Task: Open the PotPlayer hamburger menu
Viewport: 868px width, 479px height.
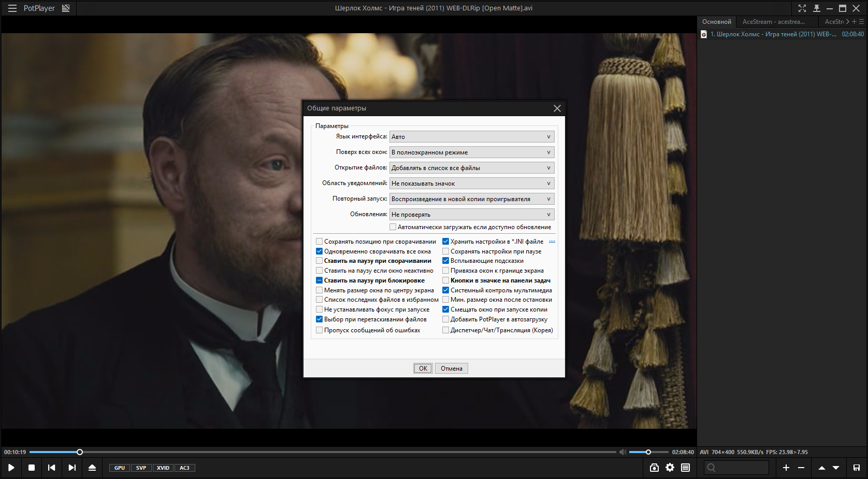Action: 12,8
